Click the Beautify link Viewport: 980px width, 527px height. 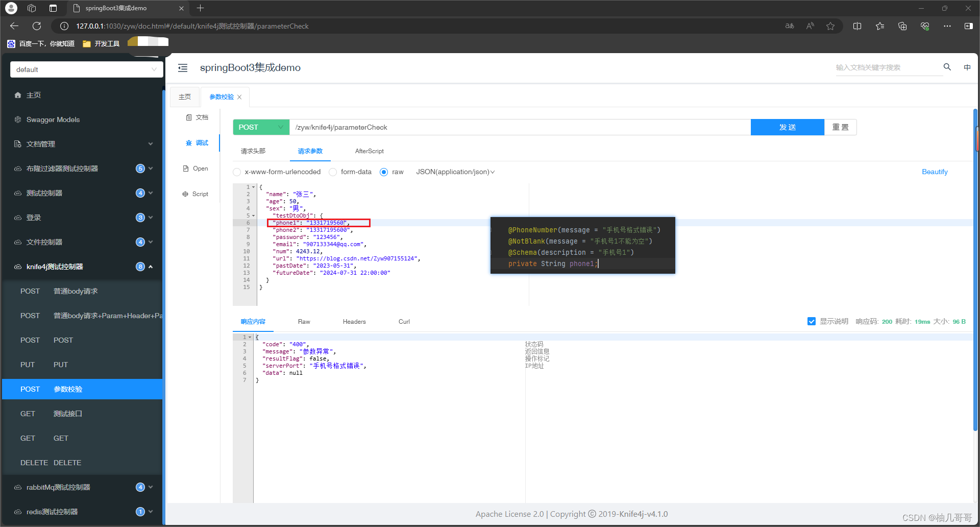[x=934, y=172]
